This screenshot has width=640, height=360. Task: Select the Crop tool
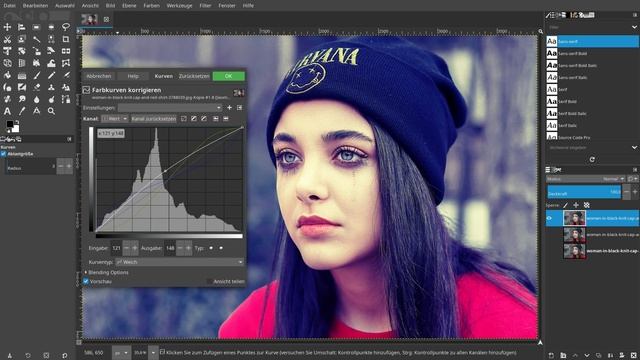pyautogui.click(x=66, y=39)
